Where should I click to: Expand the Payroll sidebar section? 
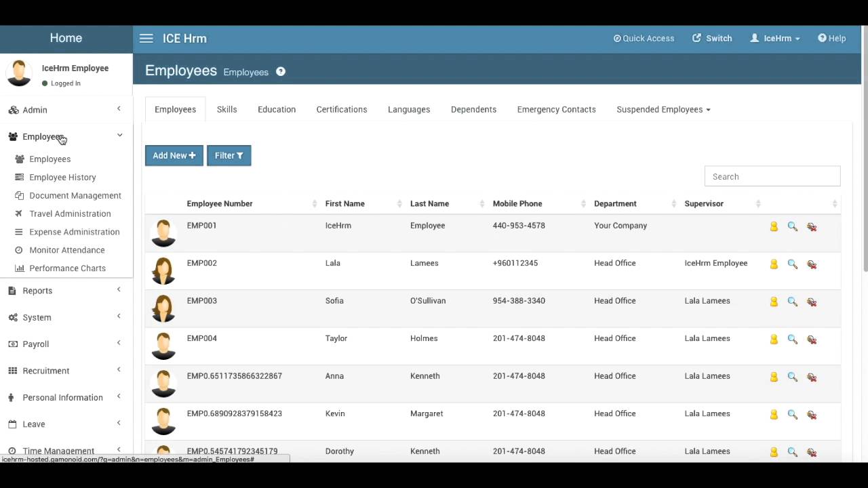(x=119, y=343)
